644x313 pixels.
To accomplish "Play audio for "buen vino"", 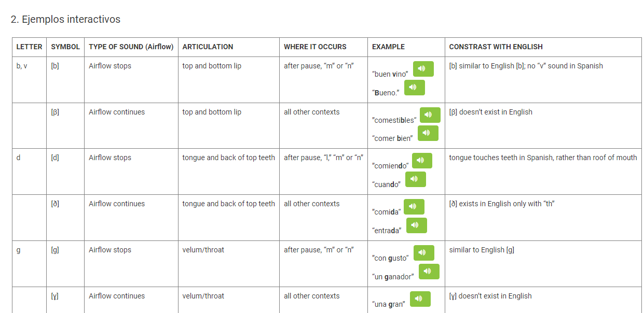I will point(423,69).
